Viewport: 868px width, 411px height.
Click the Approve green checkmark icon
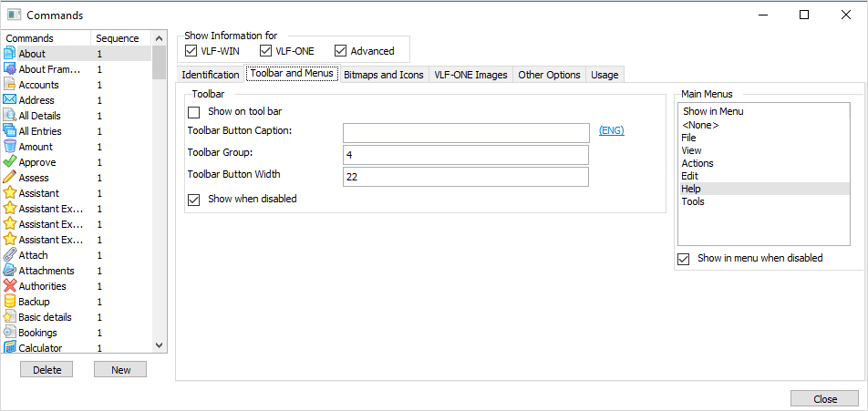point(10,162)
